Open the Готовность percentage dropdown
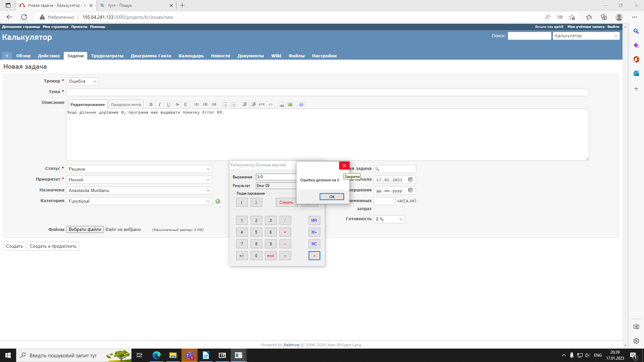 click(389, 219)
